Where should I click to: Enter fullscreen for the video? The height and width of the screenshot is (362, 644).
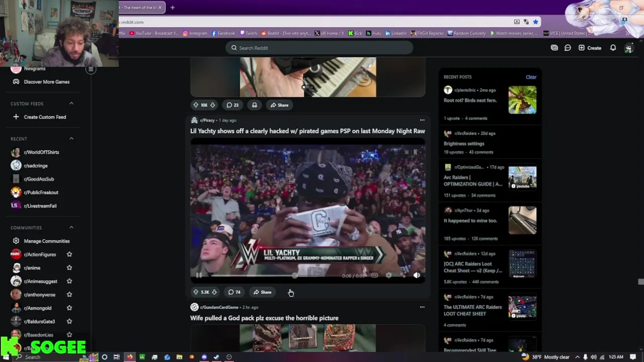(x=403, y=275)
